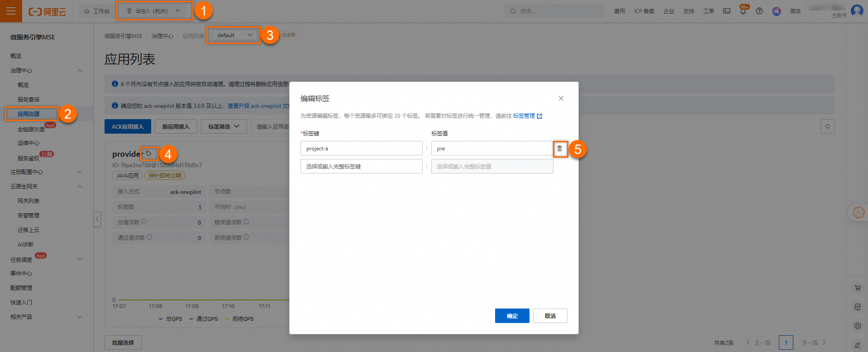
Task: Click the info icon beside 总请求数
Action: click(x=144, y=222)
